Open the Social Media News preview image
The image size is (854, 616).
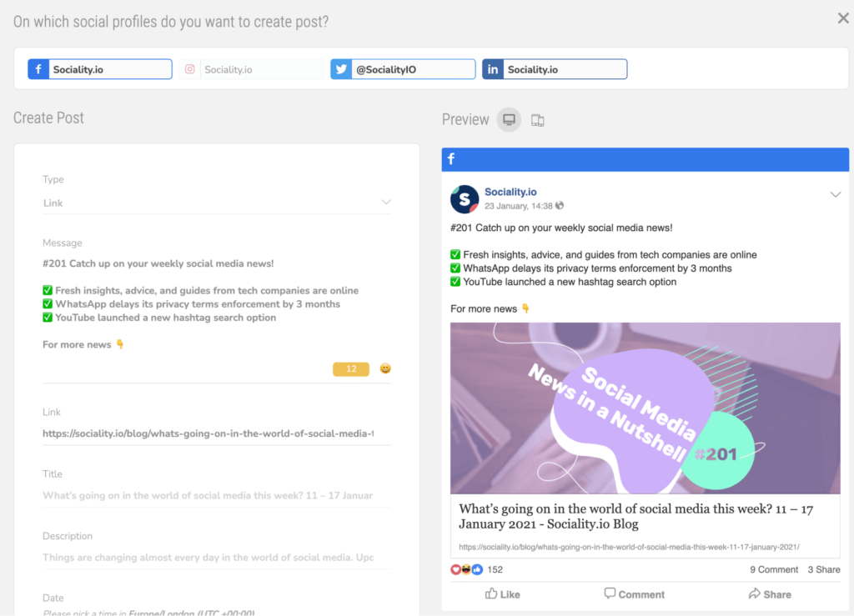(x=645, y=408)
